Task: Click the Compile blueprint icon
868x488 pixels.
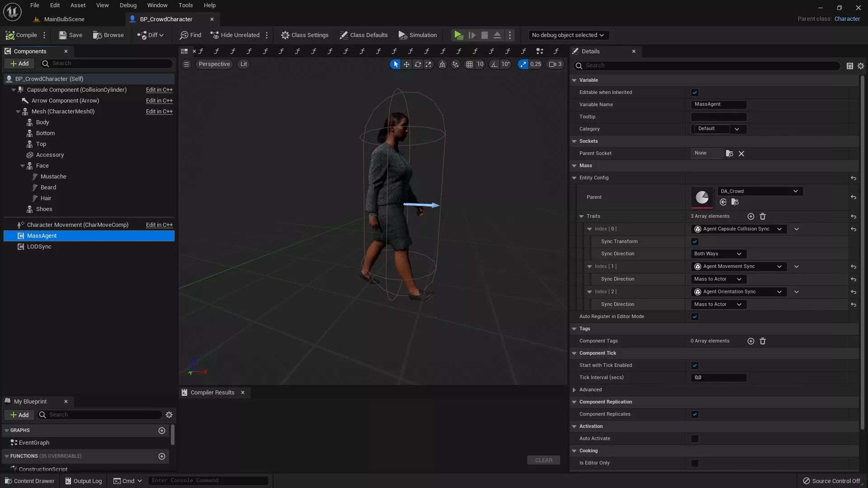Action: (10, 35)
